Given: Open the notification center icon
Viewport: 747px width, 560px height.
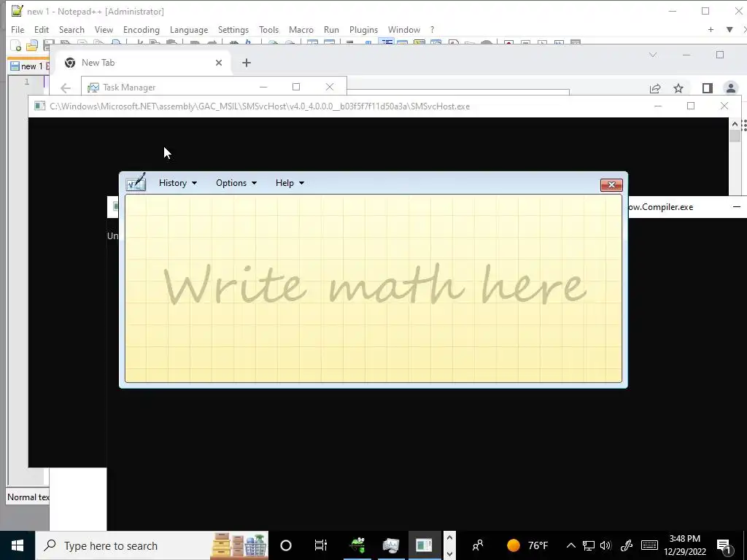Looking at the screenshot, I should point(724,545).
